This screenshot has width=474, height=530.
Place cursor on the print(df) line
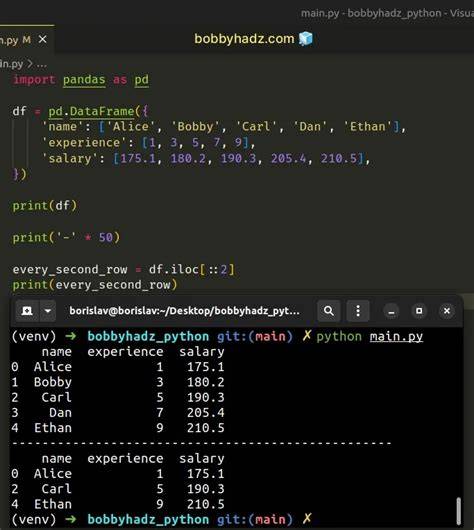coord(45,206)
